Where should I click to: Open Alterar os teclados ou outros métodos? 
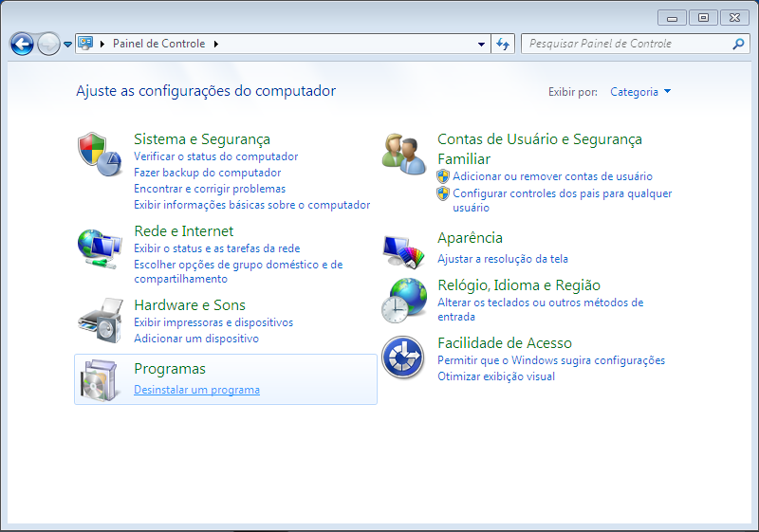point(540,309)
